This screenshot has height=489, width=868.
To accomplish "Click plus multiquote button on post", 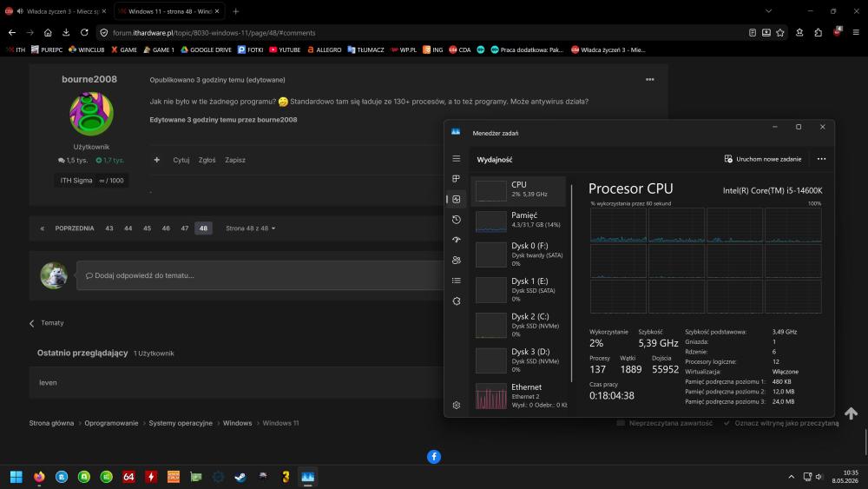I will click(156, 160).
